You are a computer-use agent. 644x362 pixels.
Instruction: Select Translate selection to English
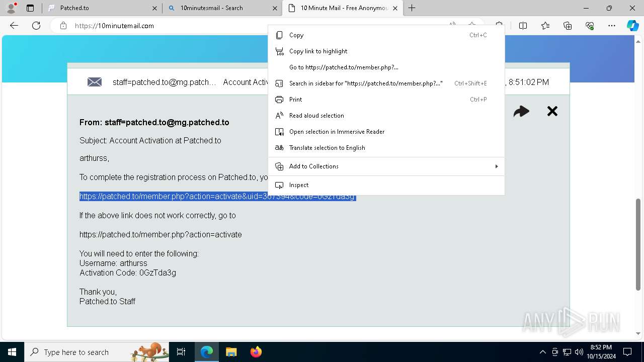tap(386, 148)
